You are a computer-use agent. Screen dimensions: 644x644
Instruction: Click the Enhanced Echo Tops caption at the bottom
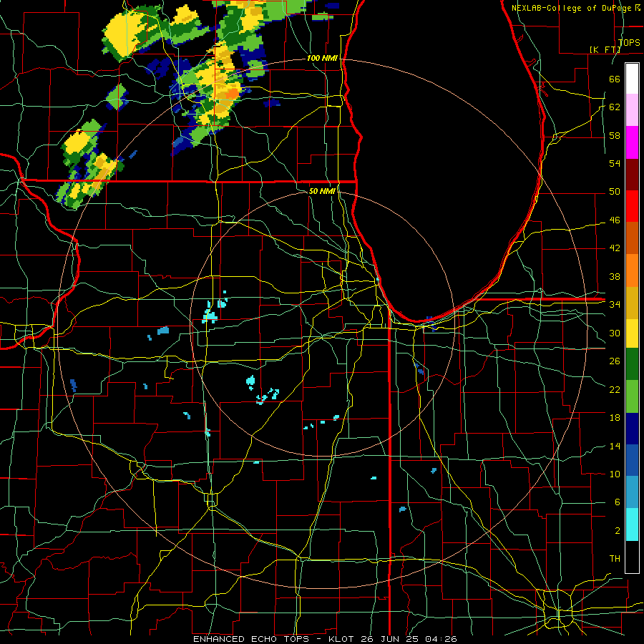click(325, 639)
